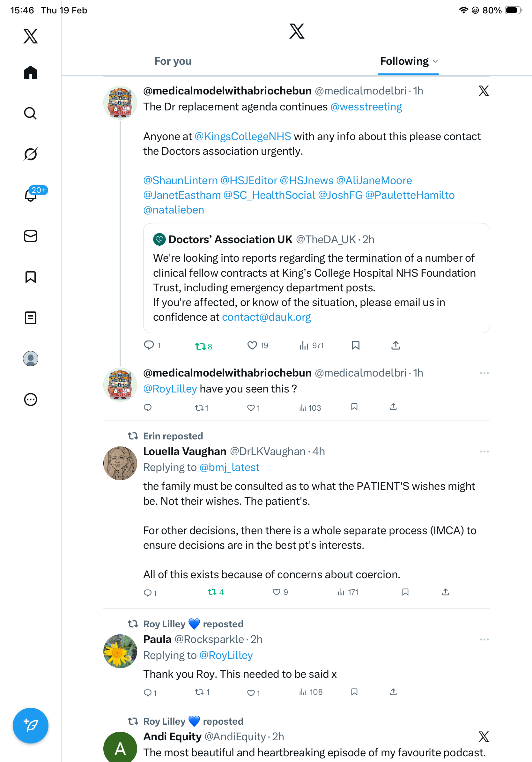The image size is (532, 762).
Task: Switch to the For you tab
Action: [173, 61]
